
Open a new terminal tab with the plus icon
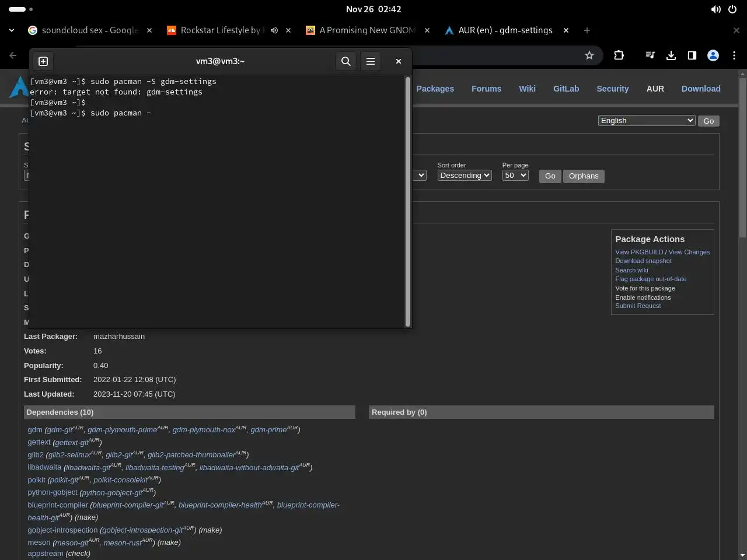coord(43,61)
